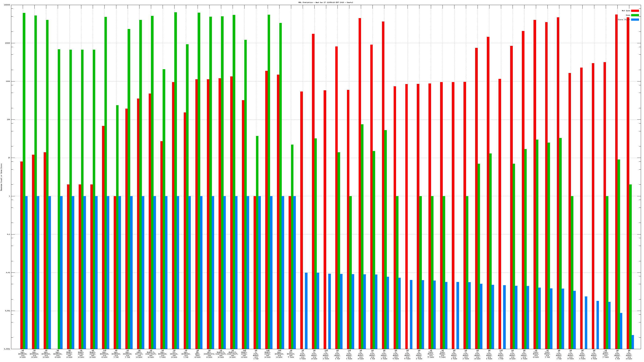Click the psbl.surriel.com origin x-axis label

139,354
